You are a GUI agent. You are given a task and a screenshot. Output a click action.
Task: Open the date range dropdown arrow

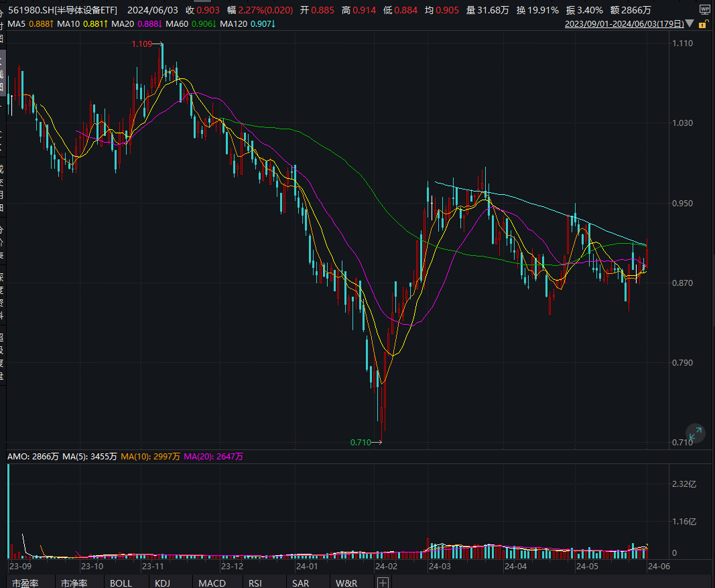pyautogui.click(x=690, y=24)
